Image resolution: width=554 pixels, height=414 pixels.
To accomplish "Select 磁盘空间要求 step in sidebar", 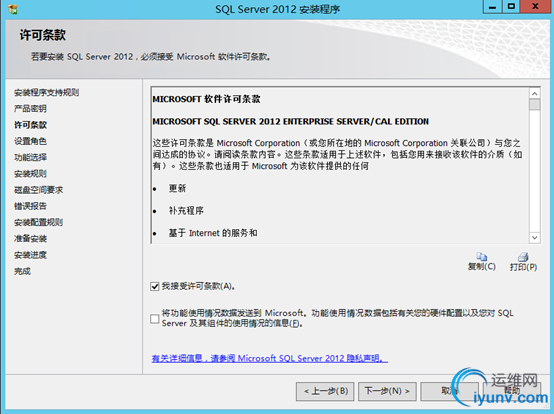I will pyautogui.click(x=38, y=190).
